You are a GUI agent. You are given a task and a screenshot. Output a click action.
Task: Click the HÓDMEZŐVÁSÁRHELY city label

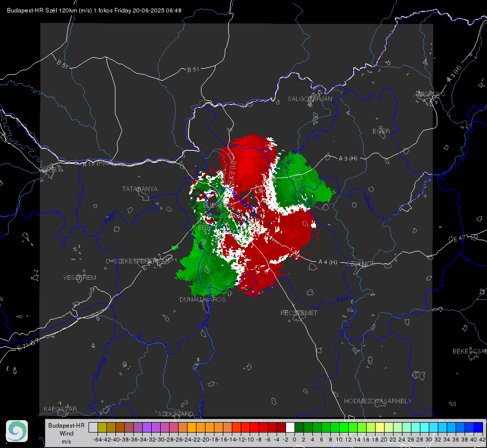click(x=378, y=401)
